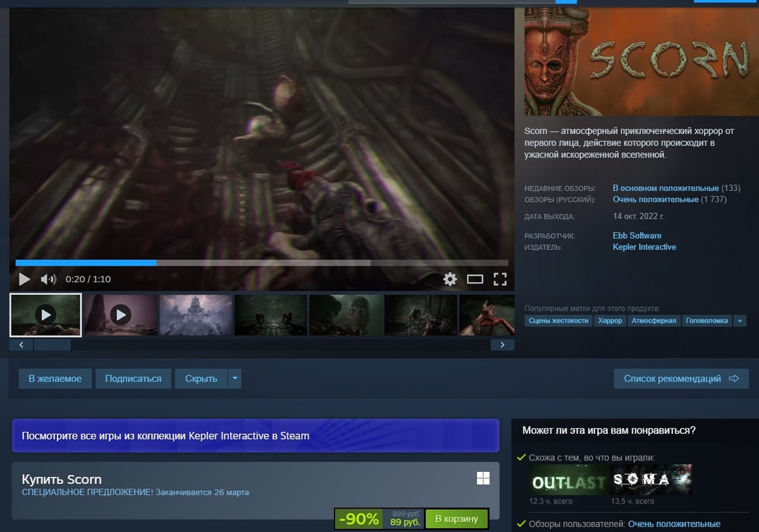Click the release date 14 окт. 2022 г.
Viewport: 759px width, 532px height.
point(638,216)
